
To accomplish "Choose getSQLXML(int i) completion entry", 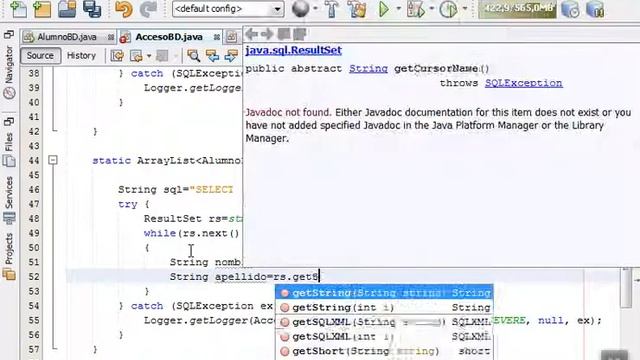I will 384,337.
